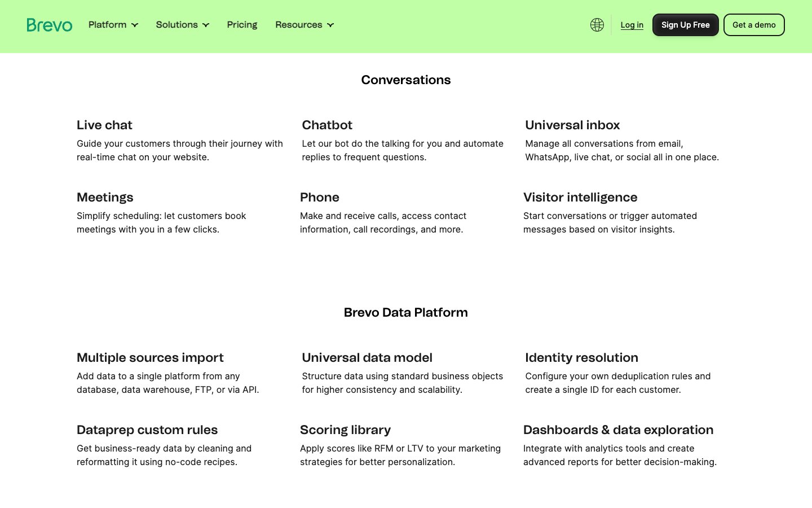
Task: Open the Live chat feature
Action: click(x=104, y=125)
